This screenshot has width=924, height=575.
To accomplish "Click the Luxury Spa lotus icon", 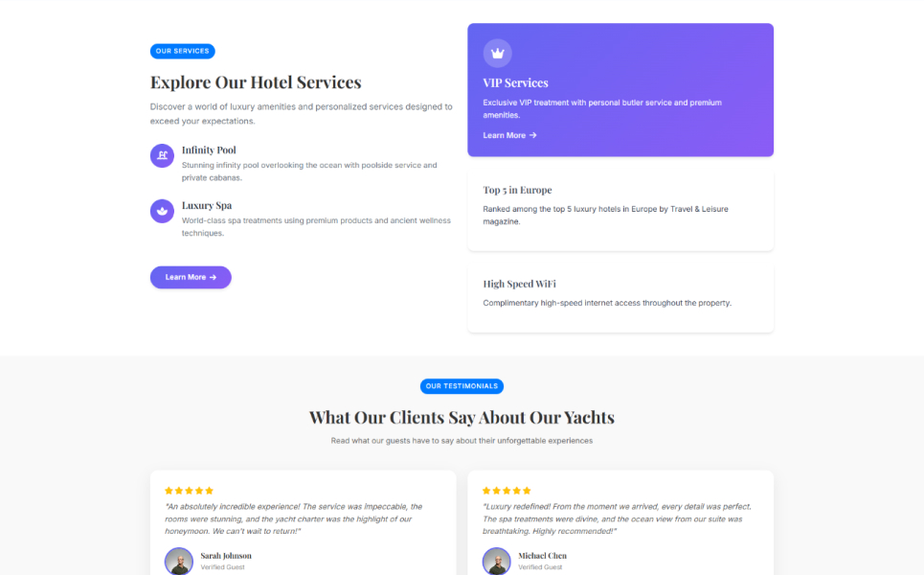I will [163, 211].
